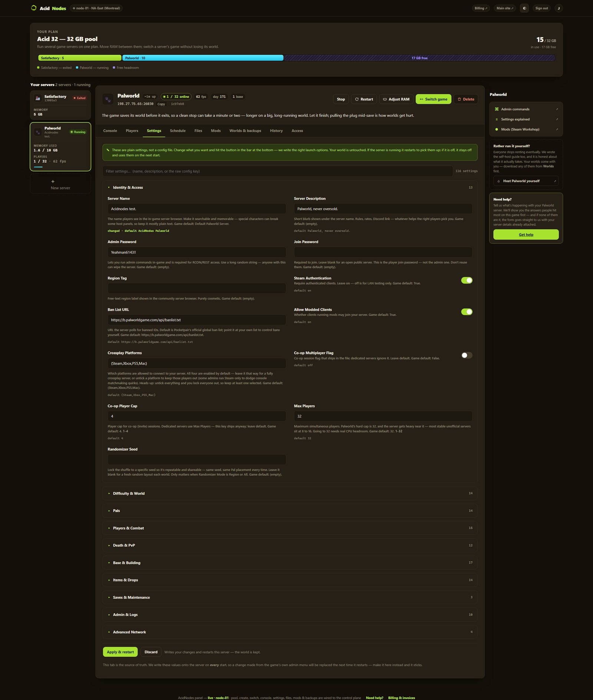Enable Co-op Multiplayer Flag toggle

[x=467, y=355]
